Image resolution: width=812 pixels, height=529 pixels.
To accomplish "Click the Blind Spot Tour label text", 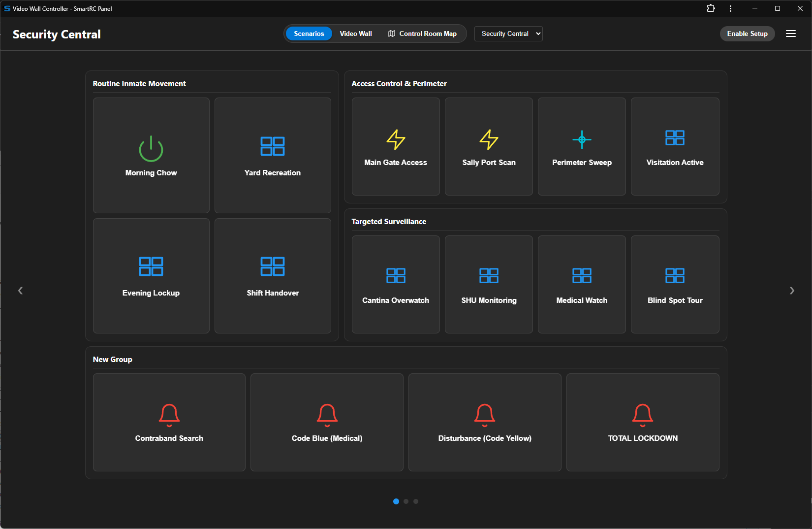I will click(x=675, y=300).
